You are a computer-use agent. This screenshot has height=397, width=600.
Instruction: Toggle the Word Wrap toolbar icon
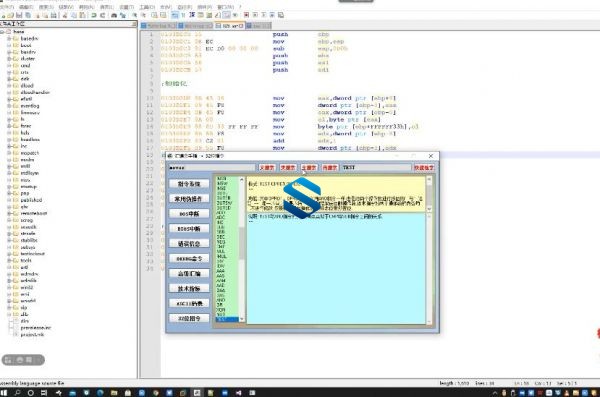click(x=175, y=15)
